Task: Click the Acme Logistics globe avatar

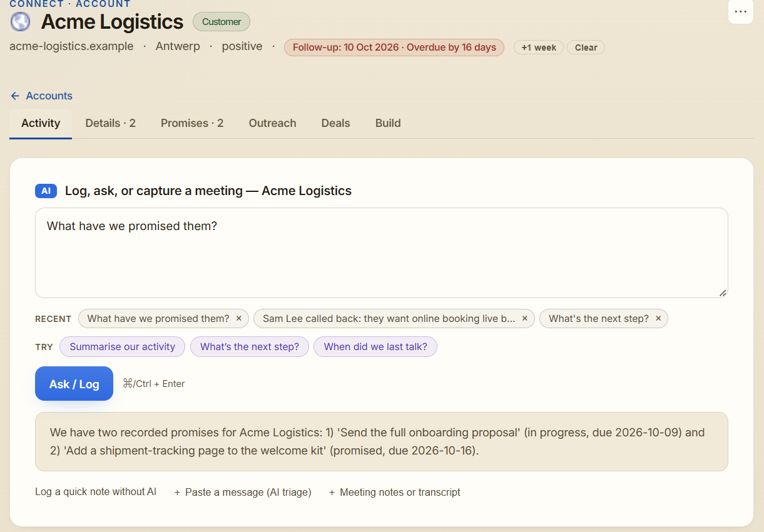Action: click(x=20, y=21)
